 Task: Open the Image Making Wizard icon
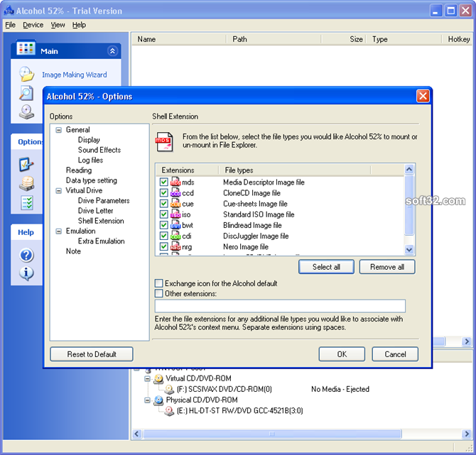[27, 75]
